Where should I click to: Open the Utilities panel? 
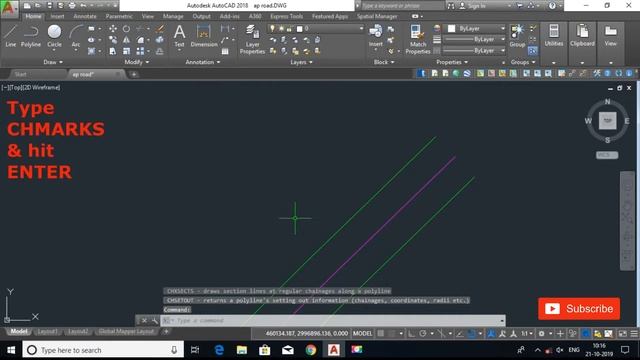point(554,36)
